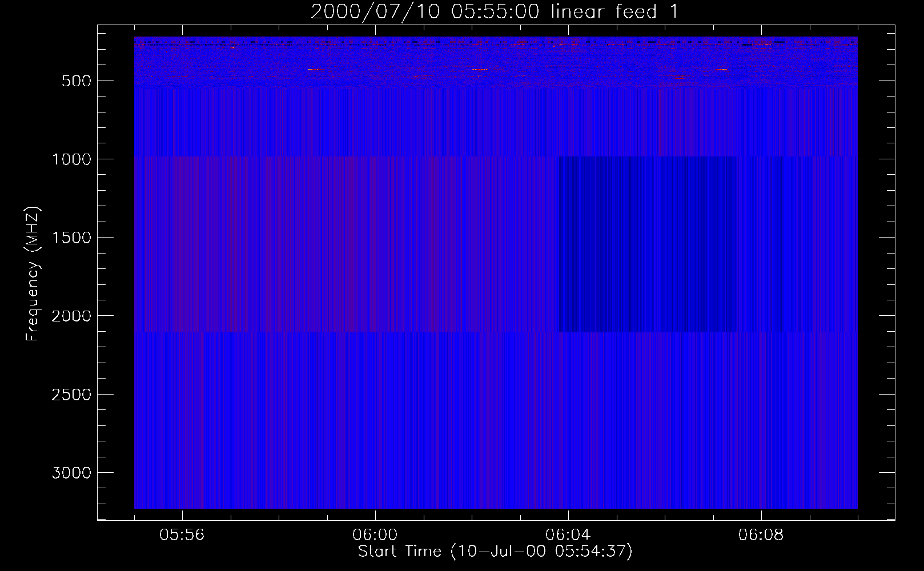Select the 2000 frequency tick label
Viewport: 924px width, 571px height.
71,316
